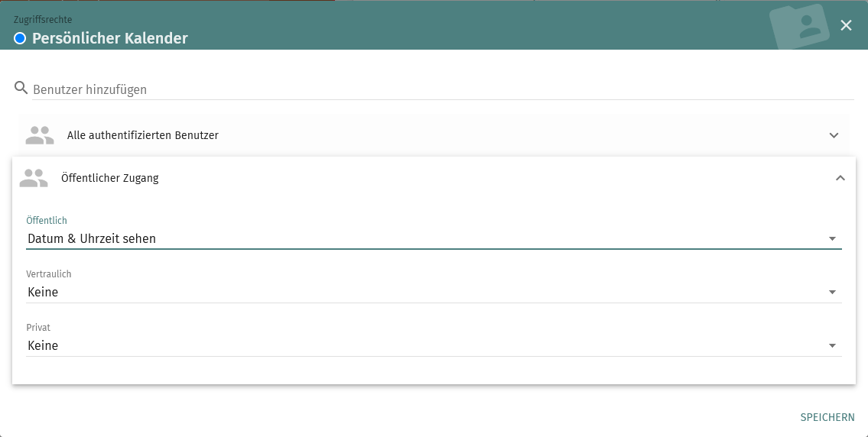Close the Zugriffsrechte dialog
Image resolution: width=868 pixels, height=437 pixels.
click(846, 25)
